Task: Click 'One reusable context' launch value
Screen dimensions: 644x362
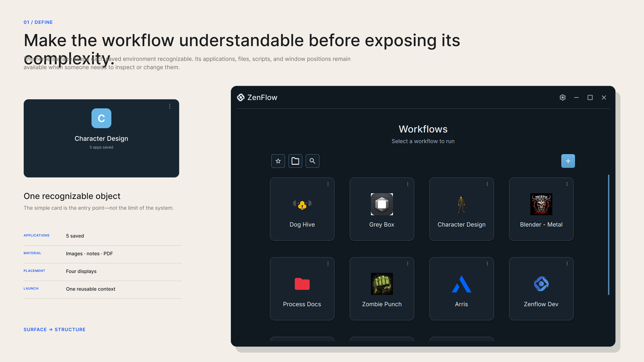Action: coord(91,289)
